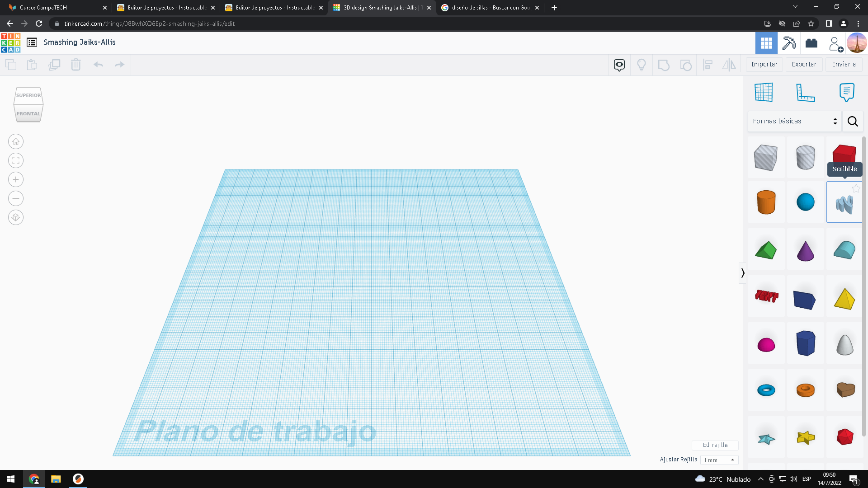The image size is (868, 488).
Task: Open the notes tool in the shapes panel
Action: [x=847, y=92]
